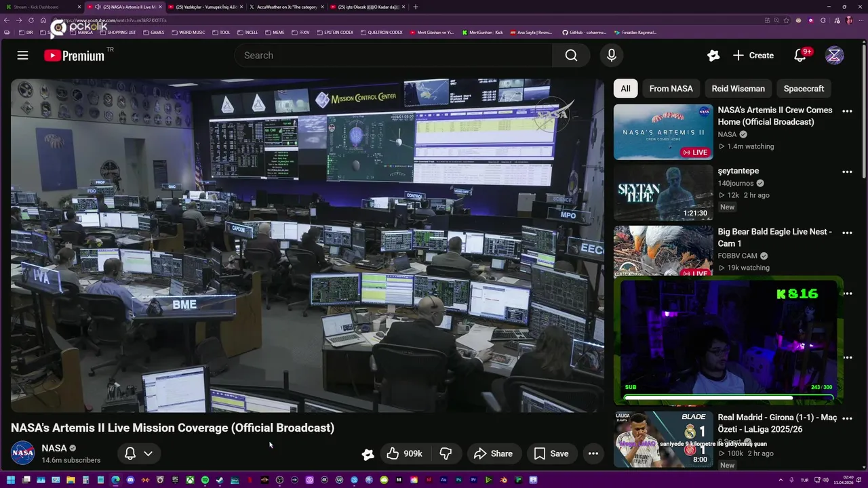
Task: Open the EPSTEIN CODEX bookmarks folder
Action: [x=335, y=32]
